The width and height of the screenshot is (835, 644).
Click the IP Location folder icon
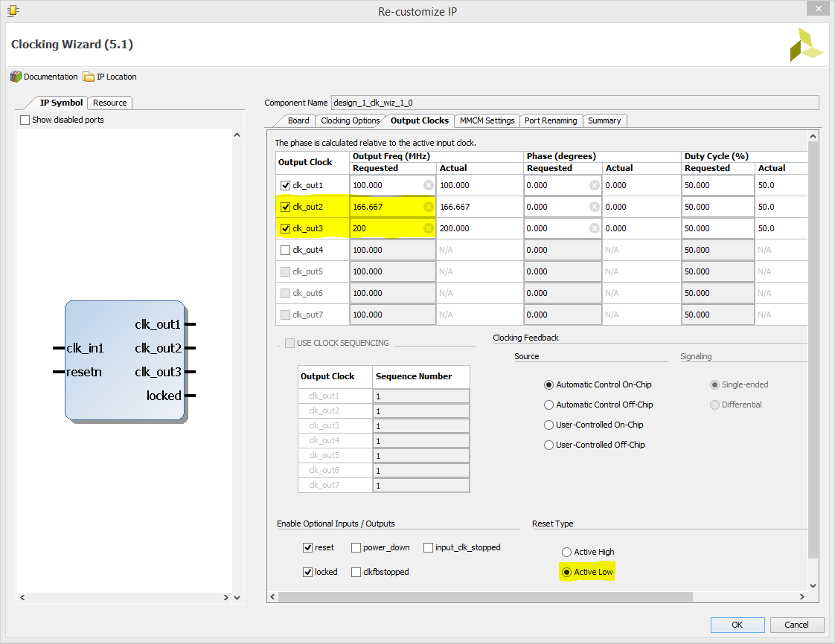point(89,77)
